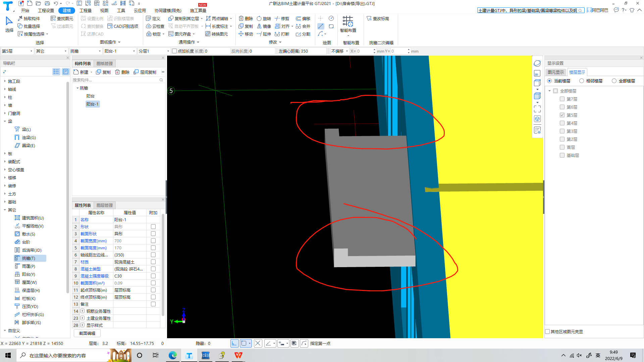Uncheck the 第5层 floor checkbox

(x=562, y=115)
